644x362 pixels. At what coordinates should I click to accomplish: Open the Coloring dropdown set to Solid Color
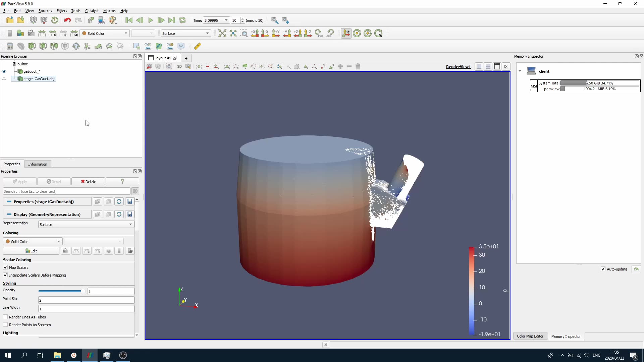point(32,241)
